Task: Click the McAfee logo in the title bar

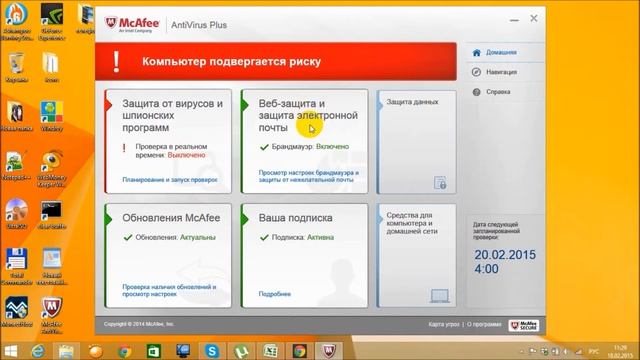Action: tap(132, 24)
